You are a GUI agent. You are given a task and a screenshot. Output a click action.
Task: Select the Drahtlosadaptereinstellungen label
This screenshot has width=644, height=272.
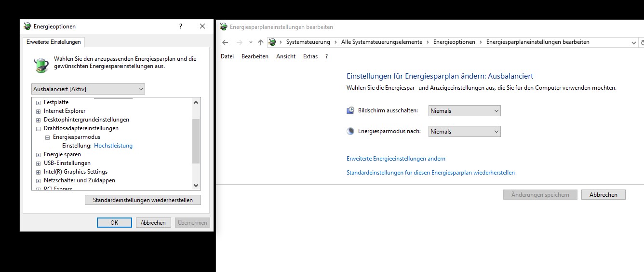click(x=81, y=128)
